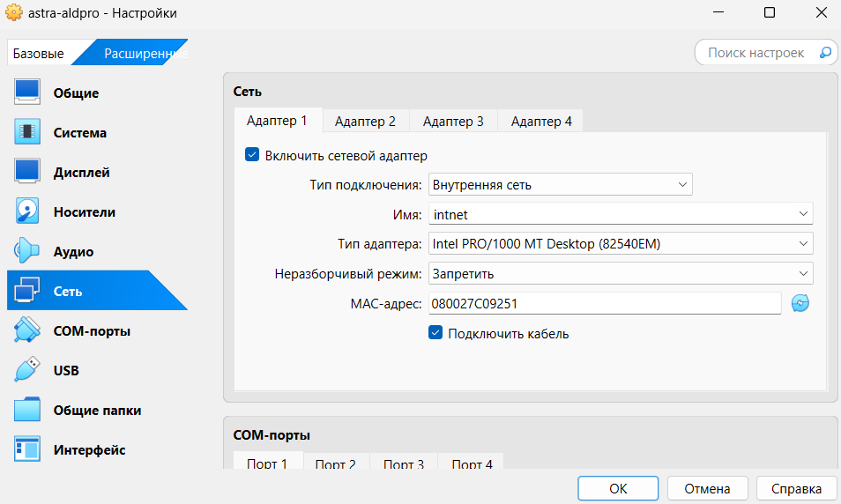Open the Общие папки shared folders section
Image resolution: width=841 pixels, height=504 pixels.
tap(97, 411)
